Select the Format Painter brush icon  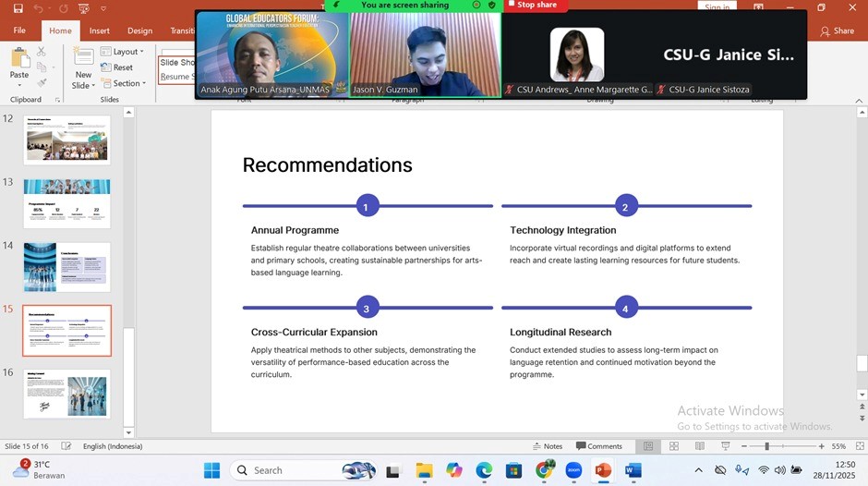pyautogui.click(x=42, y=82)
